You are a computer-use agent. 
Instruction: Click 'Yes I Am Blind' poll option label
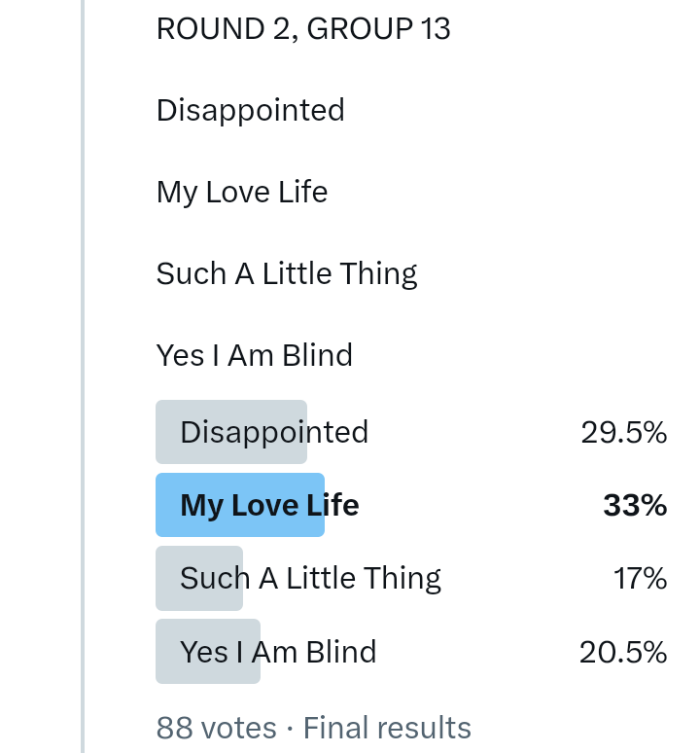coord(278,651)
